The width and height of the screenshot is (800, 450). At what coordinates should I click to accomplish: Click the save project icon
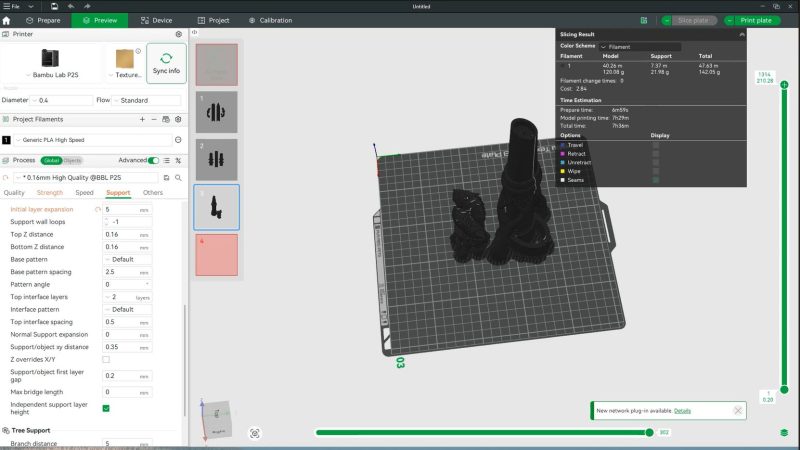click(53, 6)
